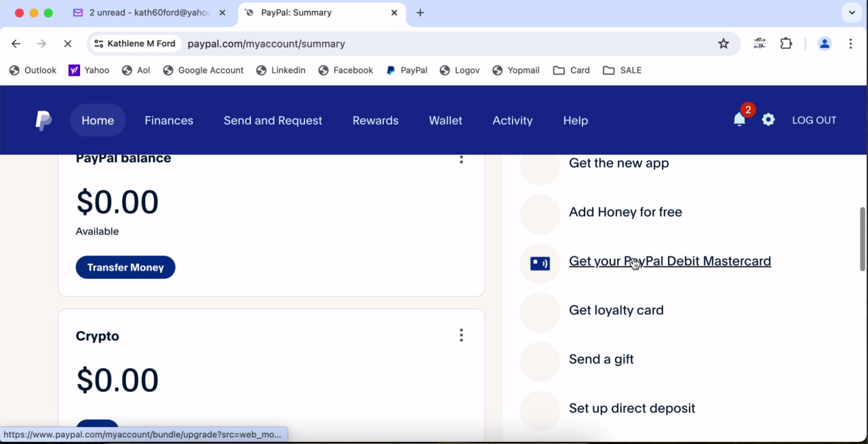Click the PayPal balance $0.00 amount

pos(117,202)
